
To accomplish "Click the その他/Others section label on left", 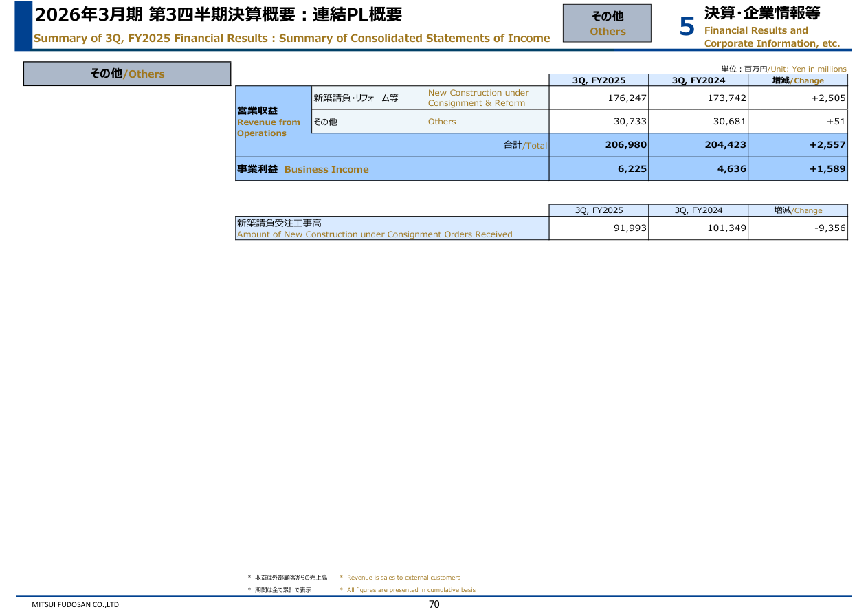I will coord(127,74).
